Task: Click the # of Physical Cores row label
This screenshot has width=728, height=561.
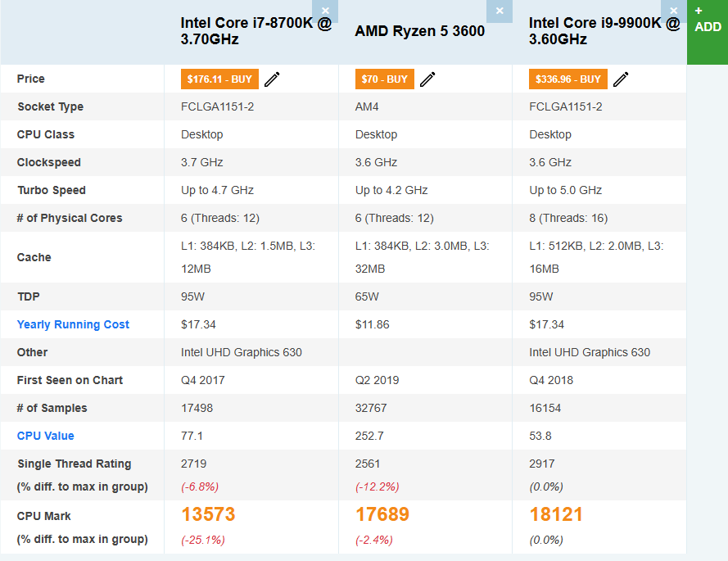Action: (70, 219)
